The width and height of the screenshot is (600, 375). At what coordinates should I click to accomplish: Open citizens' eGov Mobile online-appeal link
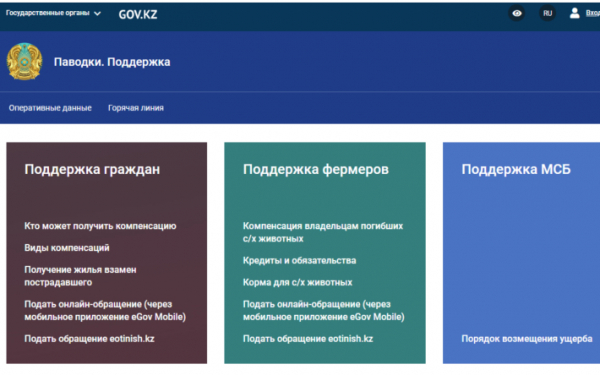click(105, 310)
